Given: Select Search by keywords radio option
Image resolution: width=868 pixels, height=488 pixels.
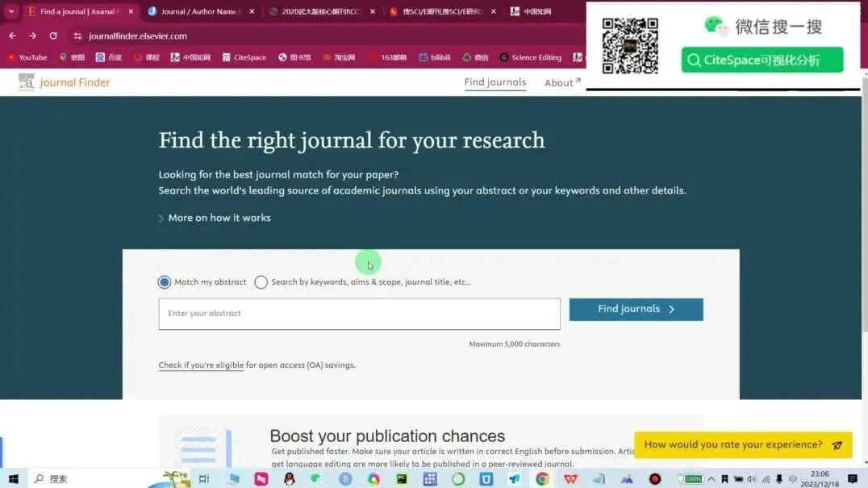Looking at the screenshot, I should pyautogui.click(x=261, y=282).
